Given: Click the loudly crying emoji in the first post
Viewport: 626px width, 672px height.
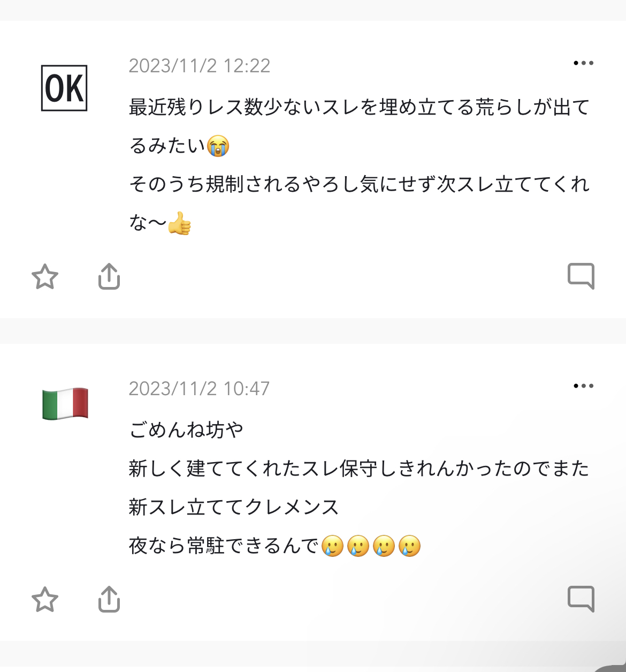Looking at the screenshot, I should [x=218, y=146].
